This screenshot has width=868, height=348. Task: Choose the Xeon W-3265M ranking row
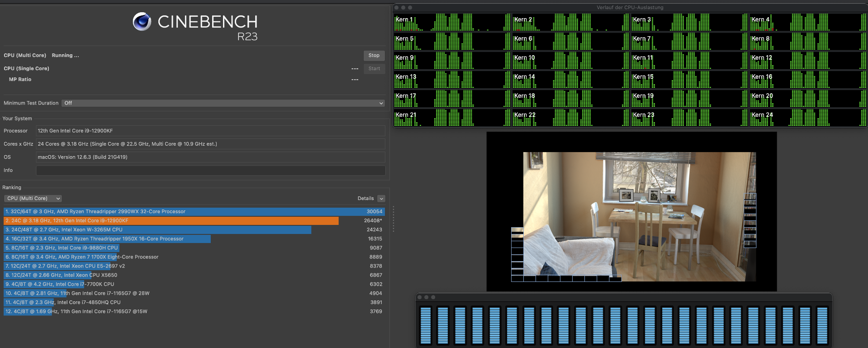tap(157, 230)
